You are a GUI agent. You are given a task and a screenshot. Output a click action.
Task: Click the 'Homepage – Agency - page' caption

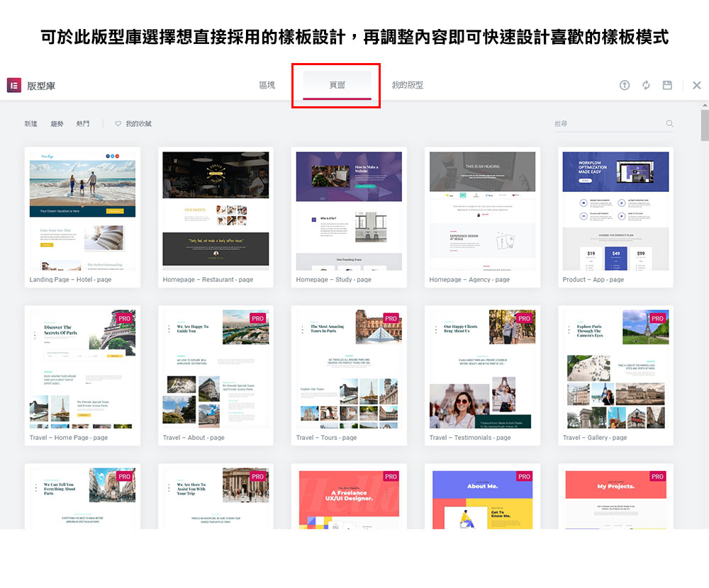(x=469, y=280)
